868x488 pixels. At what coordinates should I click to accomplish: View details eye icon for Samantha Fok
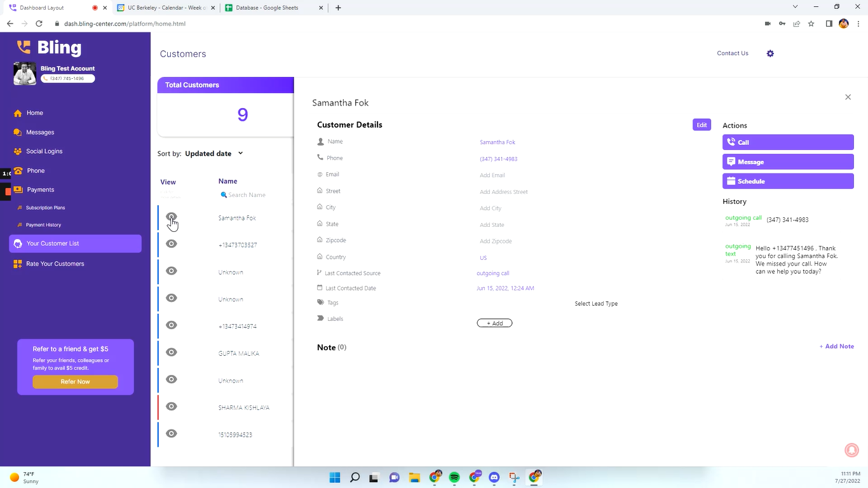click(172, 217)
